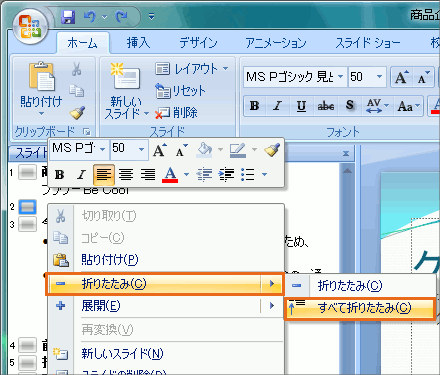
Task: Increase font size in ribbon
Action: pyautogui.click(x=401, y=77)
